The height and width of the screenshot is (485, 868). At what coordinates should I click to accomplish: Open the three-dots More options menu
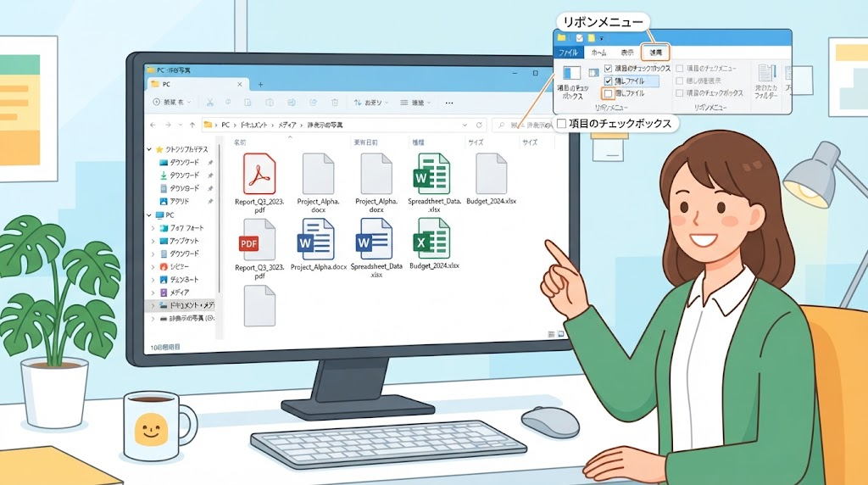coord(449,103)
